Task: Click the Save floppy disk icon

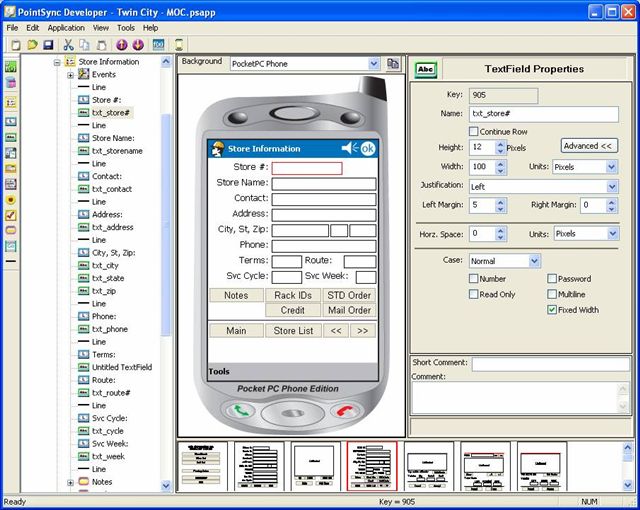Action: pyautogui.click(x=48, y=45)
